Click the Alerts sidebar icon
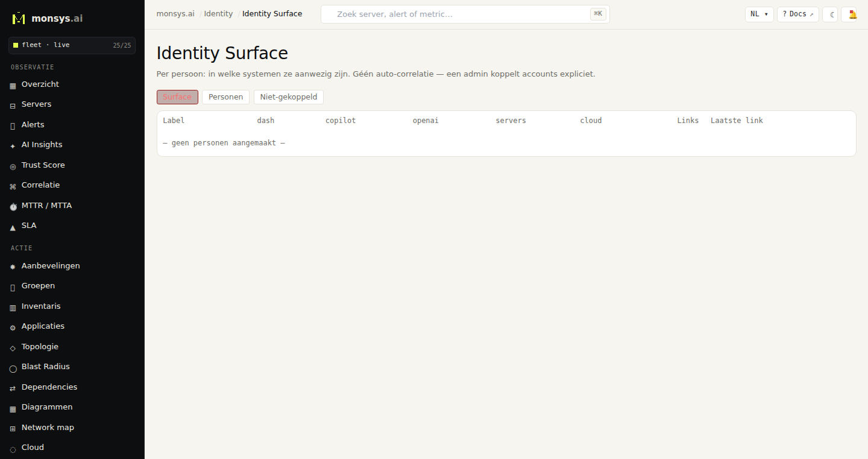This screenshot has width=868, height=459. click(x=13, y=125)
